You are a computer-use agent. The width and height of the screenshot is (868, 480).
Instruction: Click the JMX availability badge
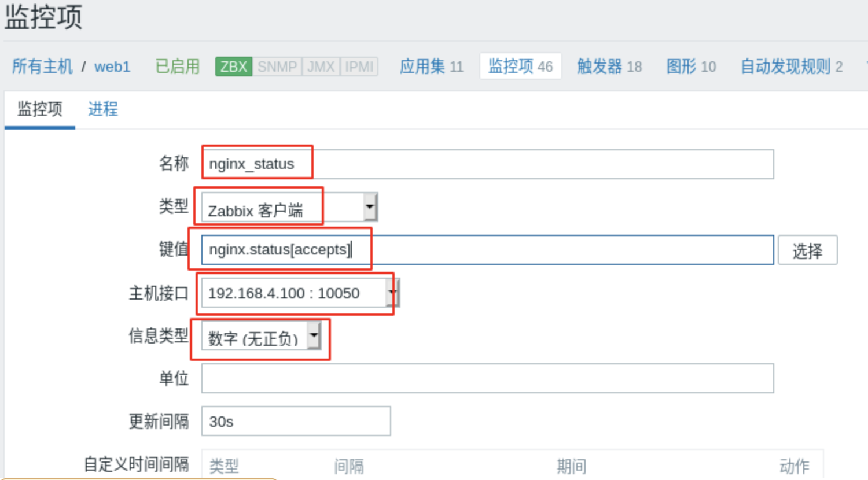(x=321, y=67)
